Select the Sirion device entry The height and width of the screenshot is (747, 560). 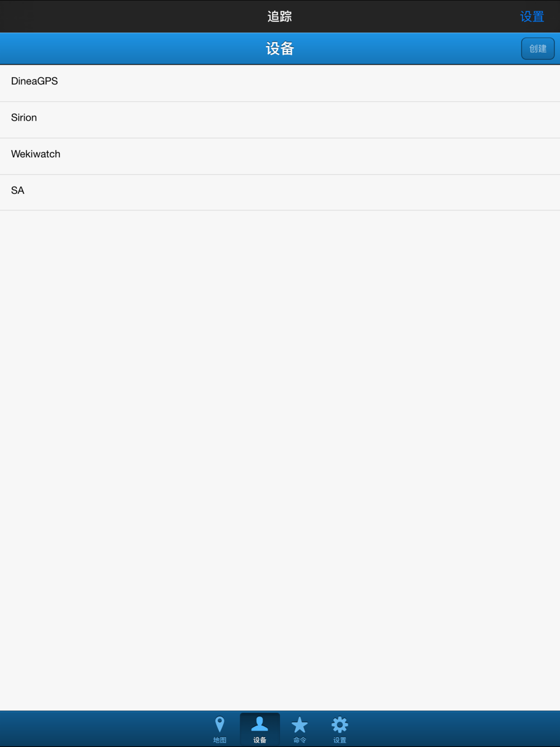pos(280,120)
